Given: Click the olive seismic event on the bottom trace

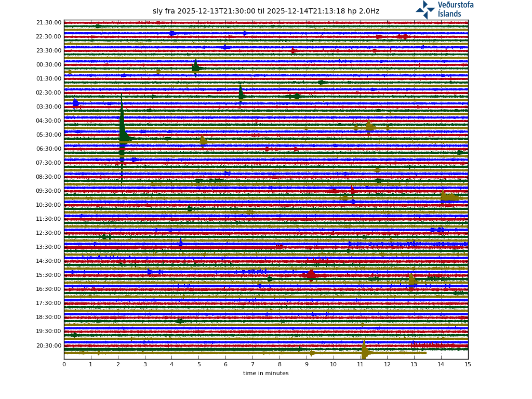Looking at the screenshot, I should point(364,352).
